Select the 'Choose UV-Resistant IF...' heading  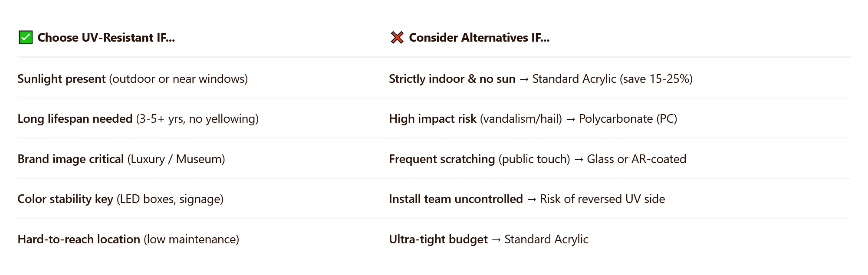(106, 38)
